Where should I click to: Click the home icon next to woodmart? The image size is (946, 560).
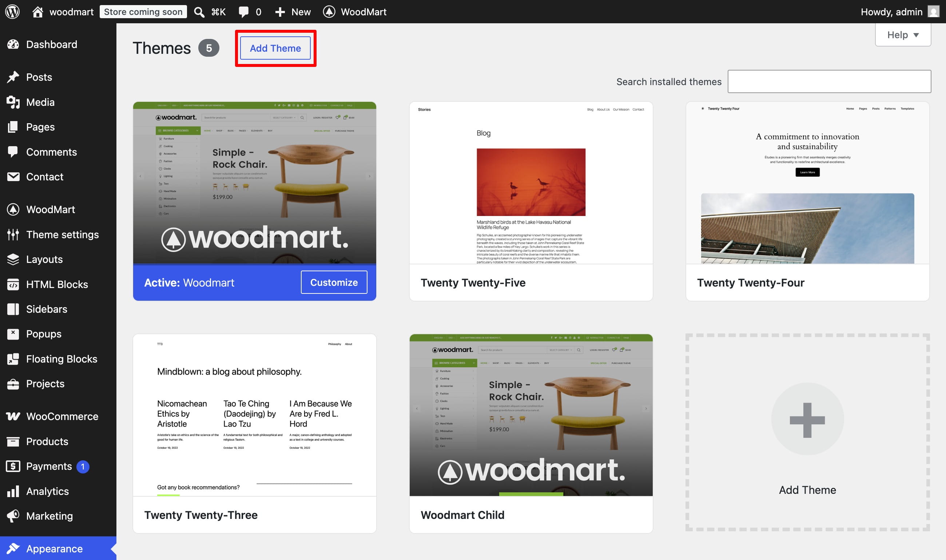coord(37,12)
